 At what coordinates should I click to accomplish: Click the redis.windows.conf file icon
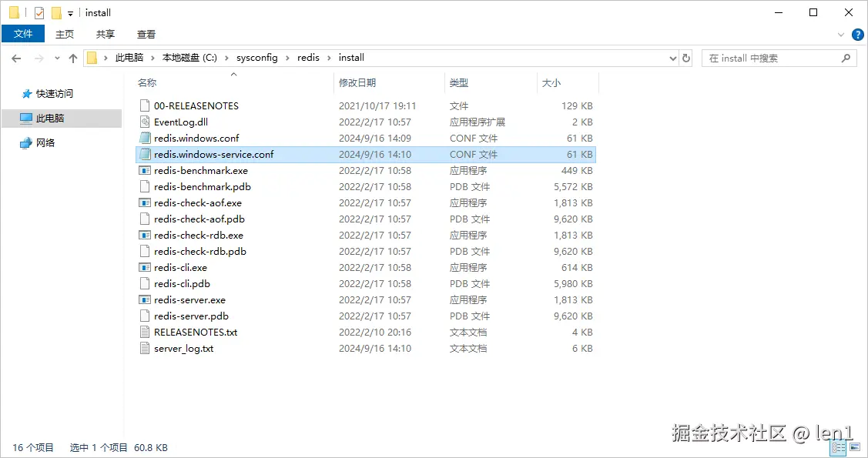pyautogui.click(x=145, y=138)
